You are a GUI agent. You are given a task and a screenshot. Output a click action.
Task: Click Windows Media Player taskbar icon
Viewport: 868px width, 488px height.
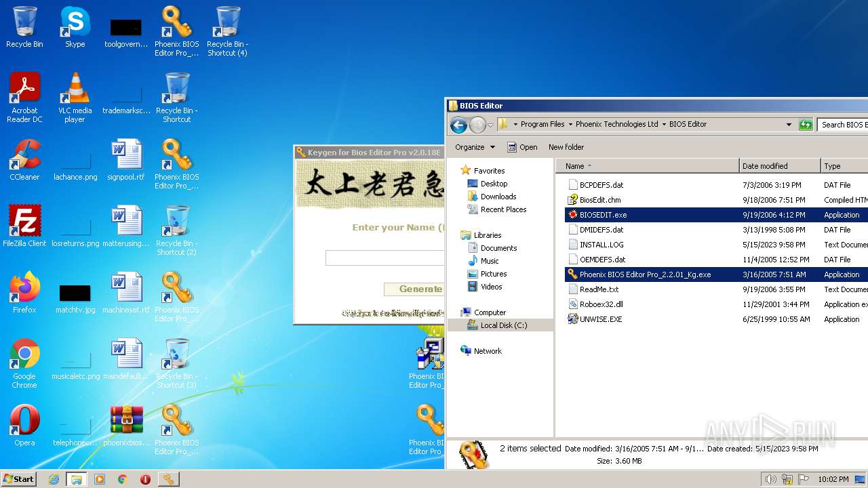(100, 479)
